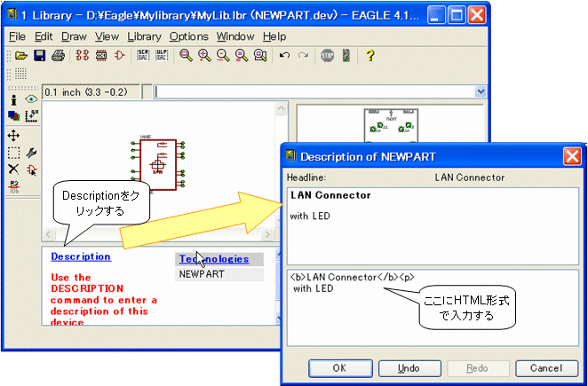The image size is (588, 386).
Task: Select the Show eye tool
Action: (31, 99)
